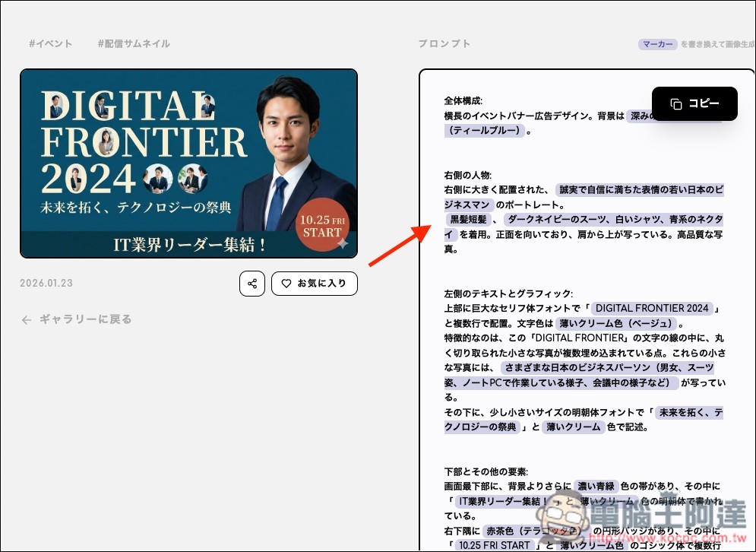Select the ティールブルー highlighted color marker
The image size is (756, 552).
[484, 131]
